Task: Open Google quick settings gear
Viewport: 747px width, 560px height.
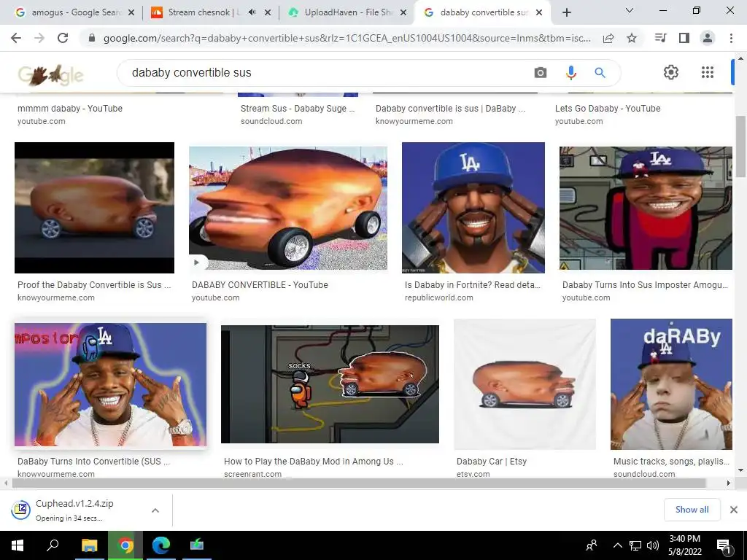Action: point(671,72)
